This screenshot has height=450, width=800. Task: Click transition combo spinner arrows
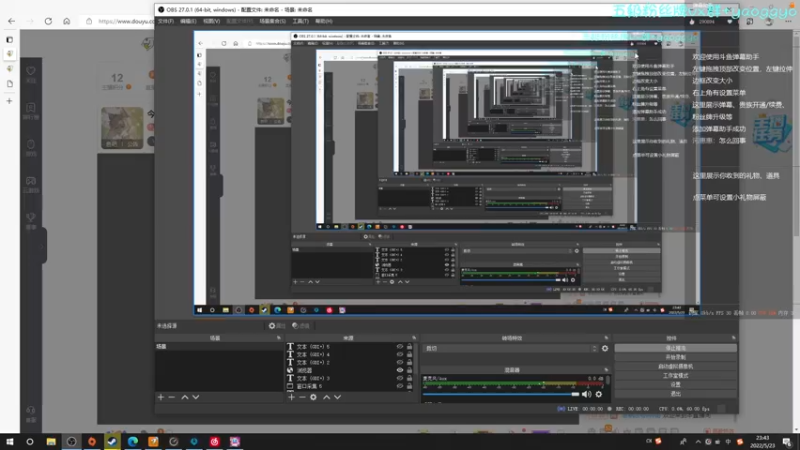[594, 348]
